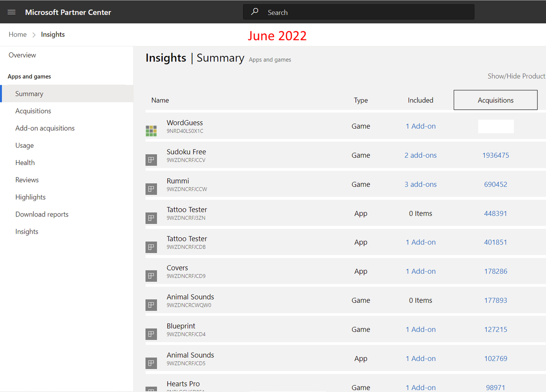Viewport: 546px width, 392px height.
Task: Open Blueprint 1 Add-on link
Action: [421, 330]
